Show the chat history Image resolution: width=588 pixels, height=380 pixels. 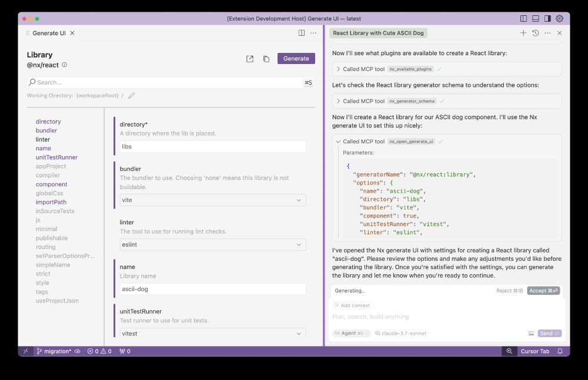click(536, 33)
